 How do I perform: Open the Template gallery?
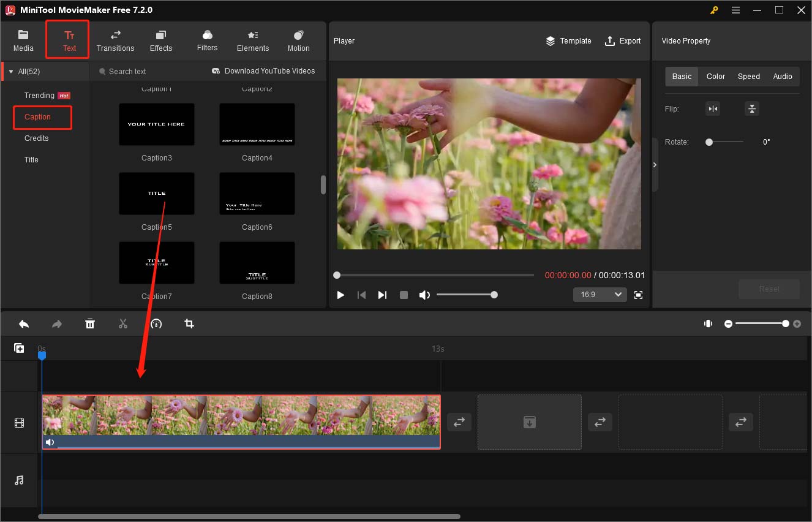[568, 40]
